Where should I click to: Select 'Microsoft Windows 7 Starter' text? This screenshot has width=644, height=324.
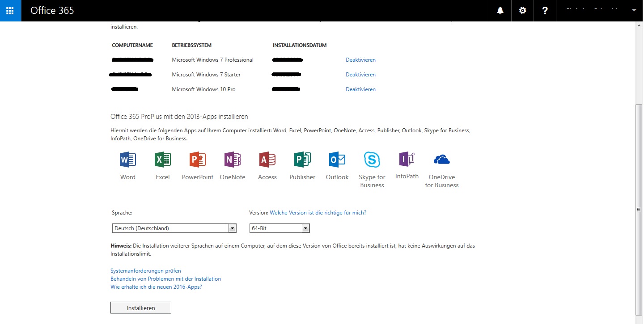(x=206, y=75)
